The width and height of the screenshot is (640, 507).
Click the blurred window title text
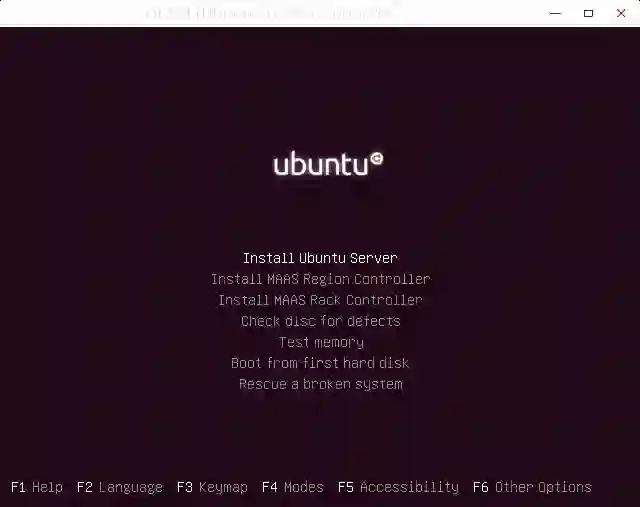pos(269,13)
